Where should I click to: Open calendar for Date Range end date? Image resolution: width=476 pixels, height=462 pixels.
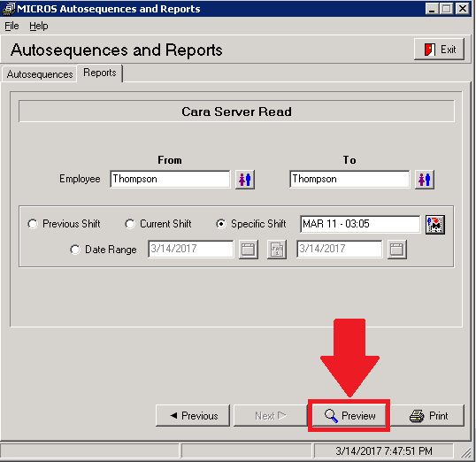tap(396, 250)
